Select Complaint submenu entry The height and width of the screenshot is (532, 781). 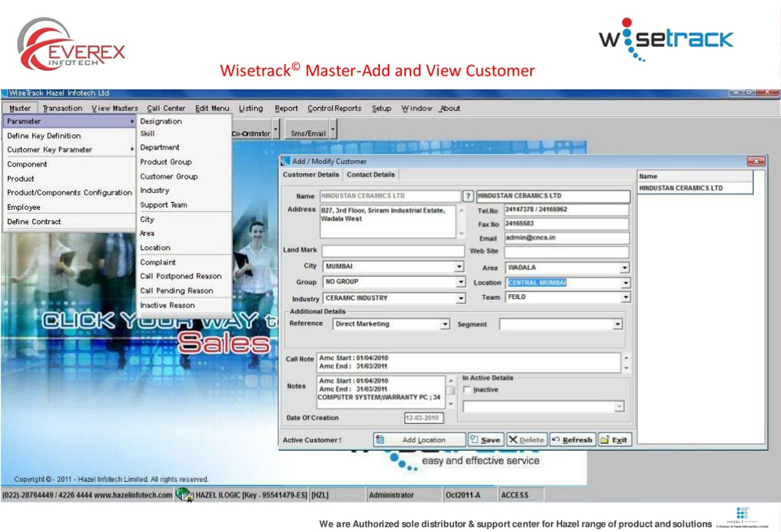(x=185, y=262)
